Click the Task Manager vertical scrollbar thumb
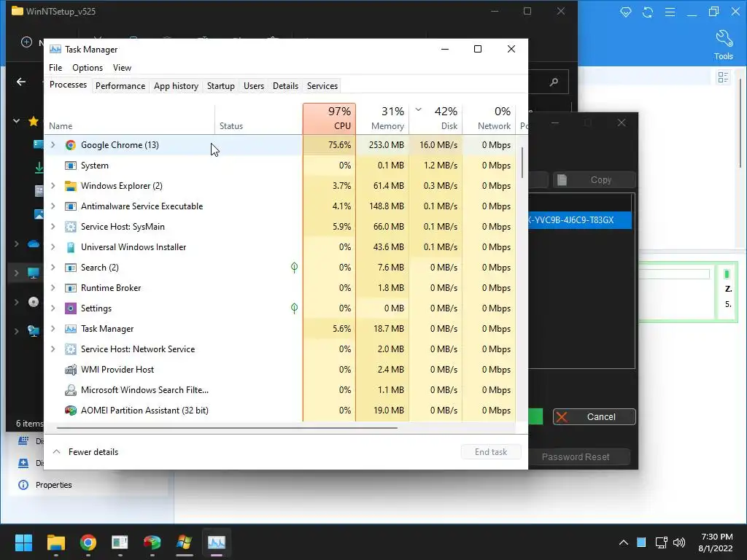 click(522, 163)
